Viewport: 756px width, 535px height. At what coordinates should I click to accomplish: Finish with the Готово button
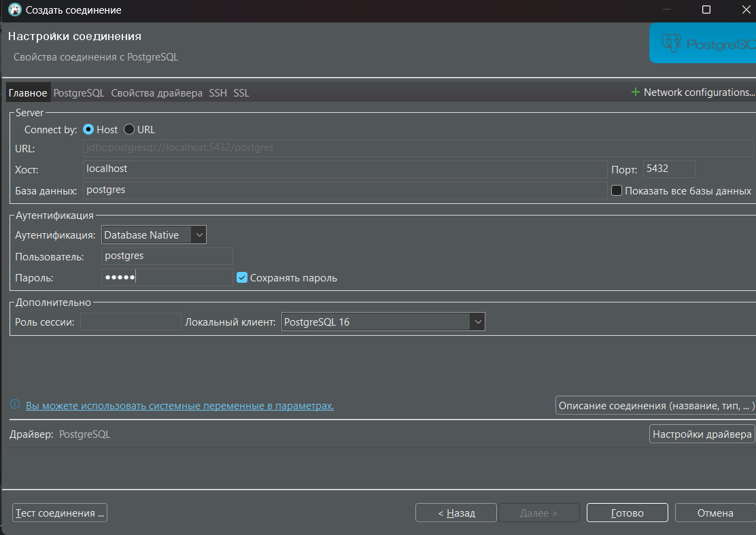(628, 513)
